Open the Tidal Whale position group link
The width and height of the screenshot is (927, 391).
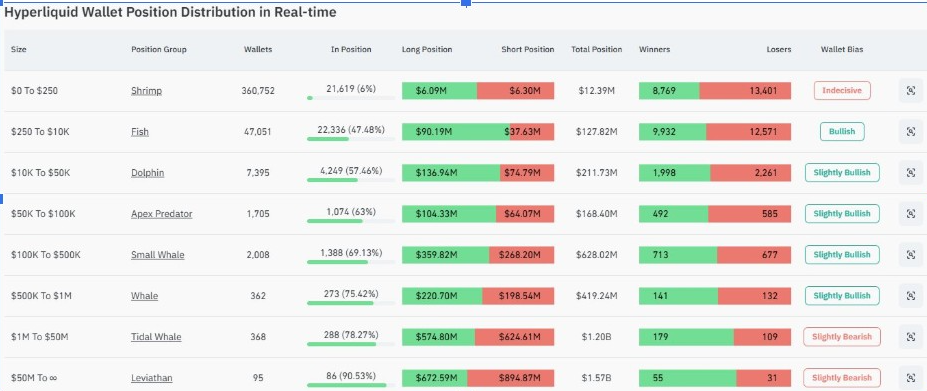pos(156,337)
